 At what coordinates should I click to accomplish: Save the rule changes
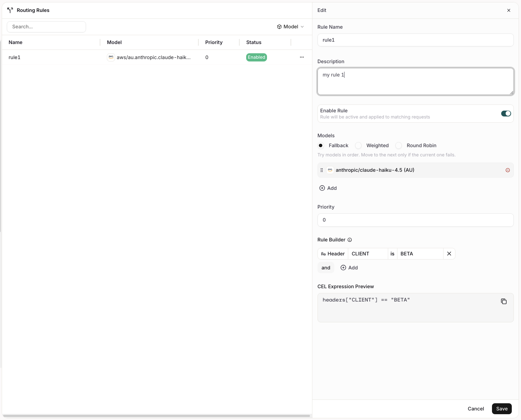502,409
